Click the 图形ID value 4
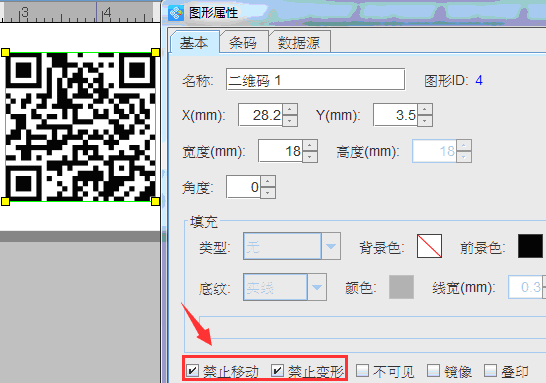This screenshot has width=546, height=383. click(x=479, y=81)
